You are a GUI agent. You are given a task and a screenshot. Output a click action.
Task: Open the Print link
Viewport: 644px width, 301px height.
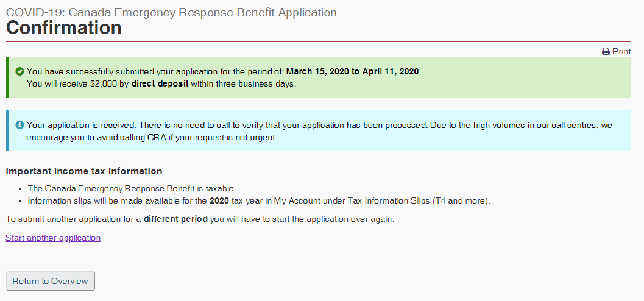[621, 52]
